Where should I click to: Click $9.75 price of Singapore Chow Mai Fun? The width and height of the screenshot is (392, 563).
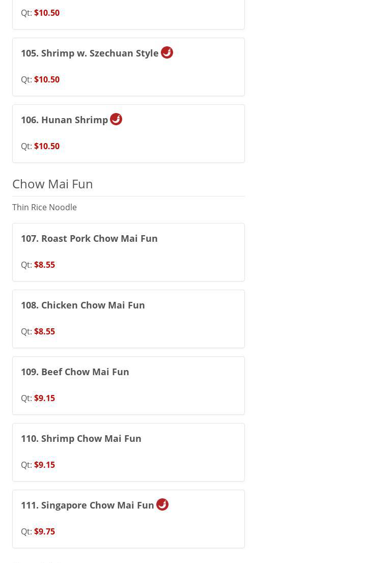point(44,531)
